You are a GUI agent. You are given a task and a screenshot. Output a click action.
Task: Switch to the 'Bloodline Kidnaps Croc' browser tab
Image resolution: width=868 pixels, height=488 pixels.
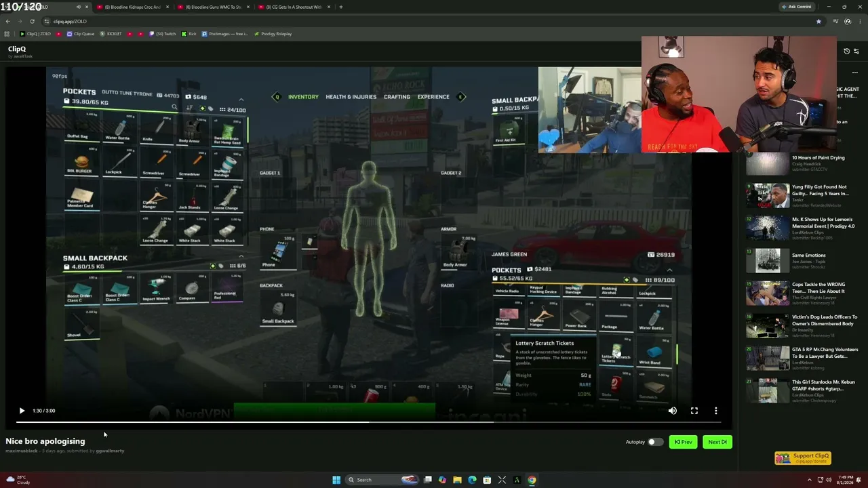[x=132, y=7]
